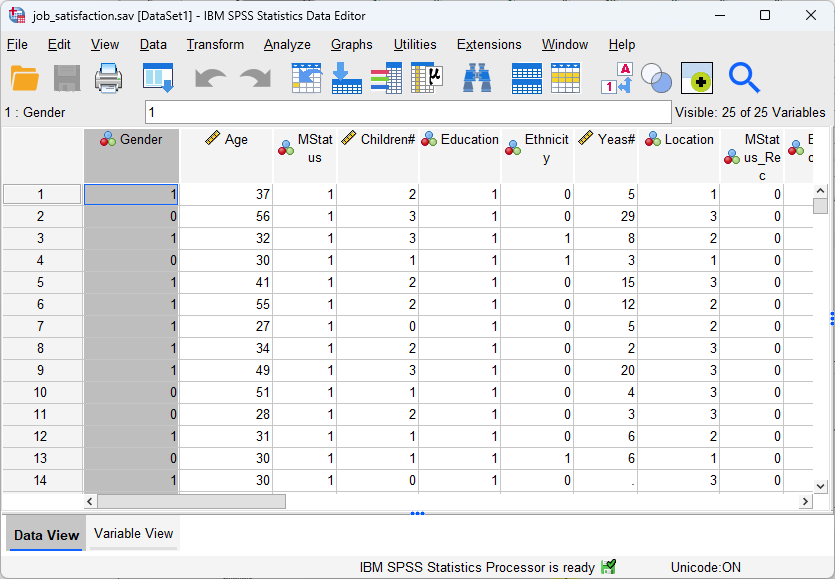The width and height of the screenshot is (835, 579).
Task: Switch to Variable View
Action: (x=133, y=534)
